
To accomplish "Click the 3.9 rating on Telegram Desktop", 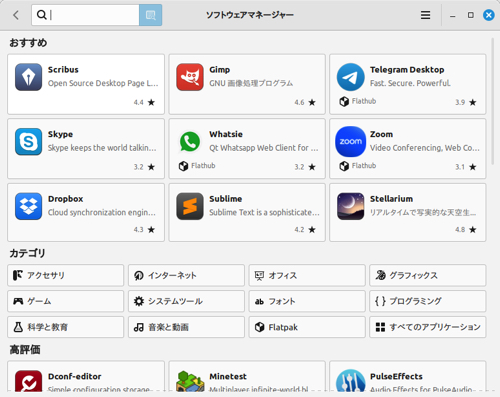I will 460,102.
